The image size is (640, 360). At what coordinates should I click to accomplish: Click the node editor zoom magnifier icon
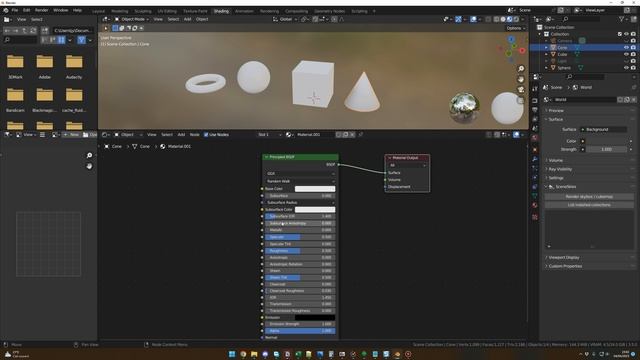point(89,156)
